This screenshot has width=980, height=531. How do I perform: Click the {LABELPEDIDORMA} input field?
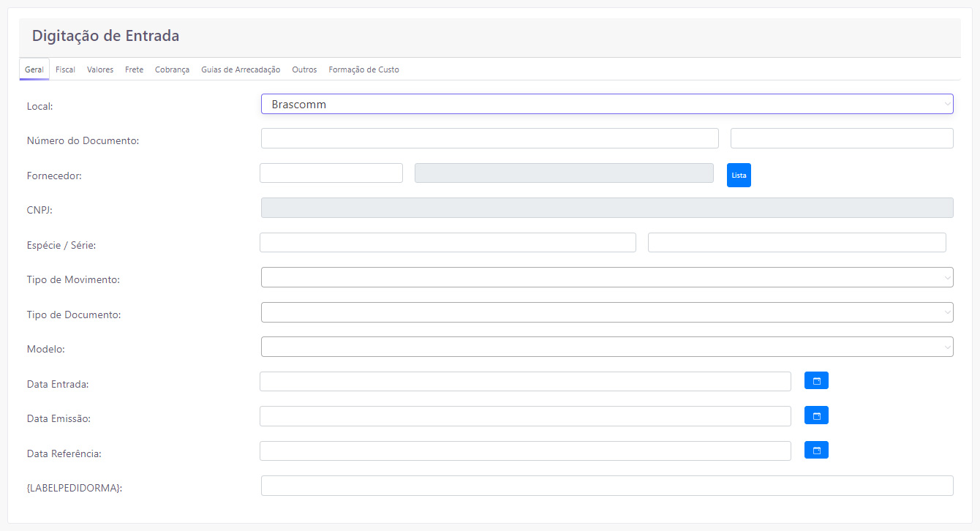(x=606, y=486)
